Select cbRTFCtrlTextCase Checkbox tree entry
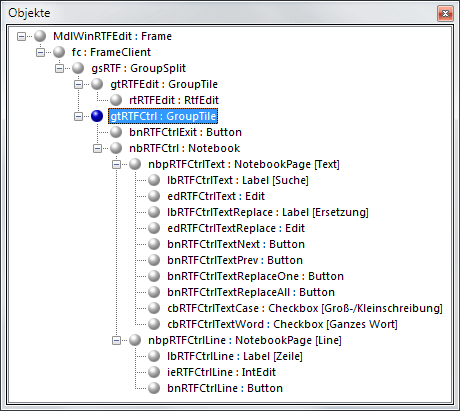The image size is (460, 411). [305, 308]
